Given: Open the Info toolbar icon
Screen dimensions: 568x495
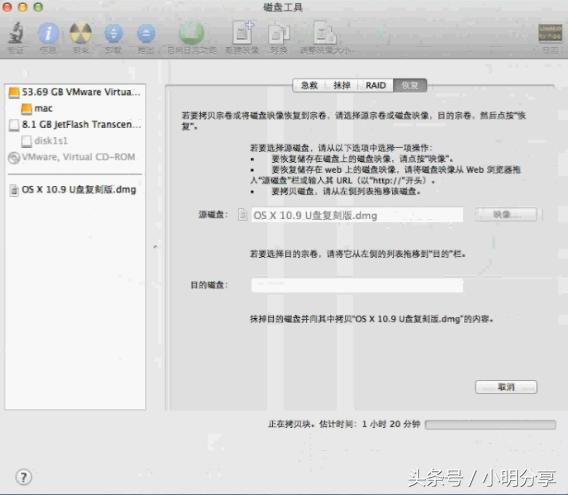Looking at the screenshot, I should click(49, 33).
